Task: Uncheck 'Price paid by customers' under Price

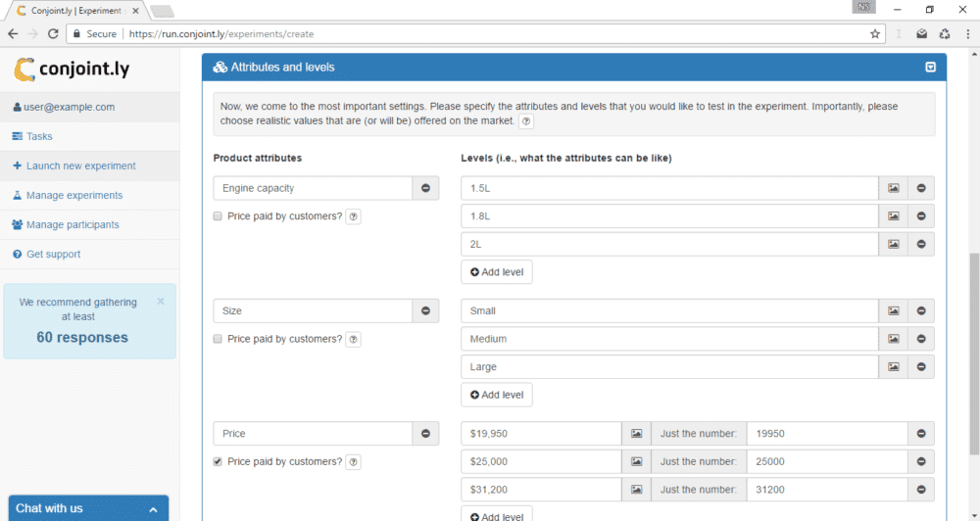Action: point(219,461)
